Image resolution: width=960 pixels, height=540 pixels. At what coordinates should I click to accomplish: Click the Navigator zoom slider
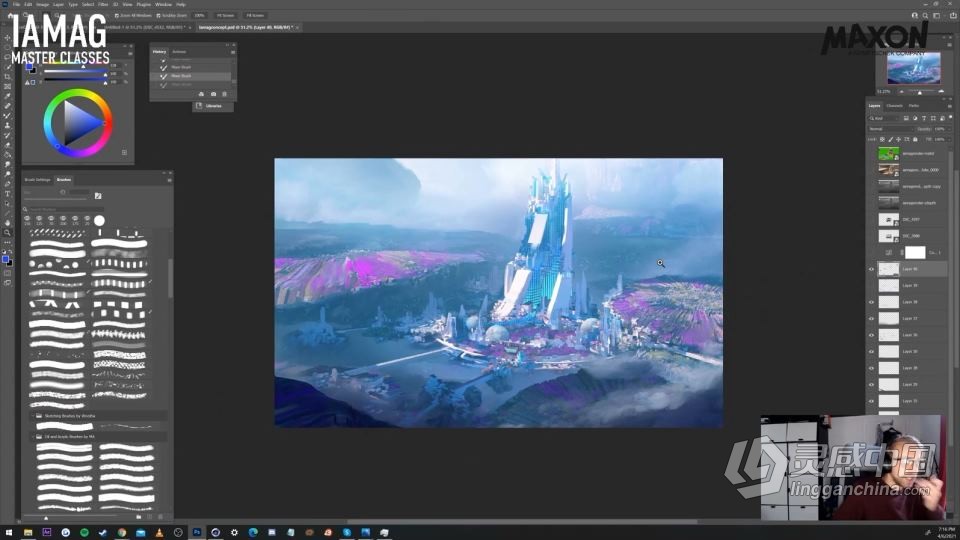[x=920, y=92]
